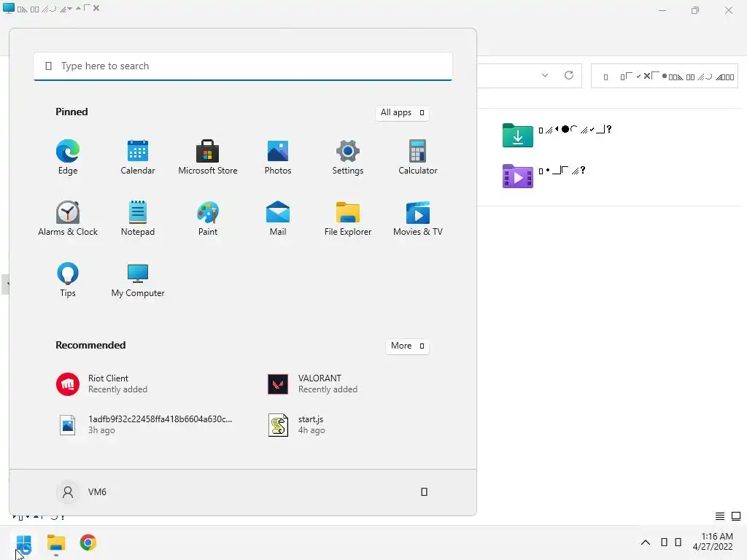The image size is (747, 560).
Task: Show hidden system tray icons chevron
Action: (x=646, y=542)
